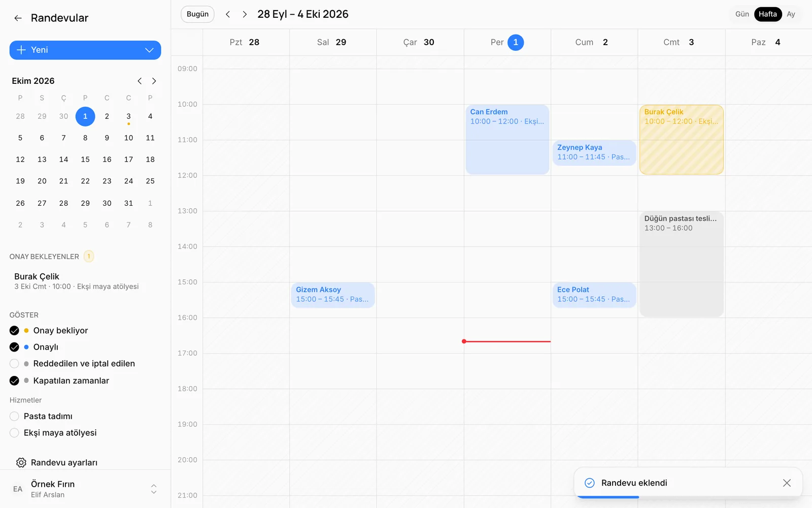Open Ece Polat 15:00 appointment
Viewport: 812px width, 508px height.
click(x=594, y=295)
